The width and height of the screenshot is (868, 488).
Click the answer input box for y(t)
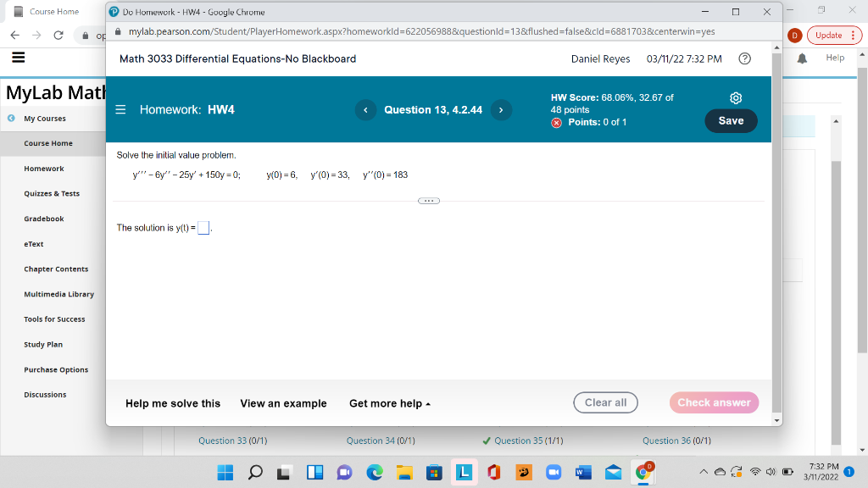[x=203, y=227]
